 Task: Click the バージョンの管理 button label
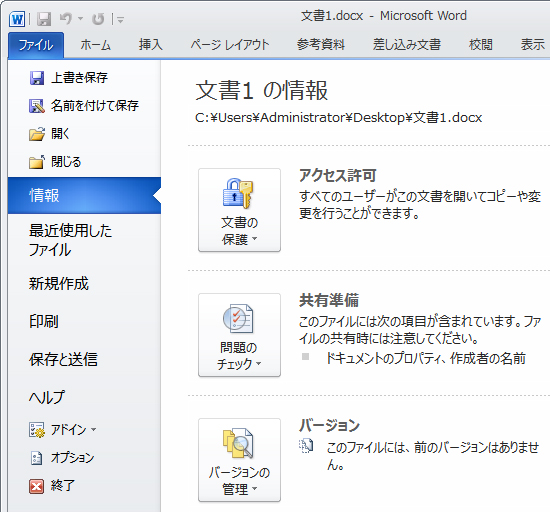click(x=240, y=481)
